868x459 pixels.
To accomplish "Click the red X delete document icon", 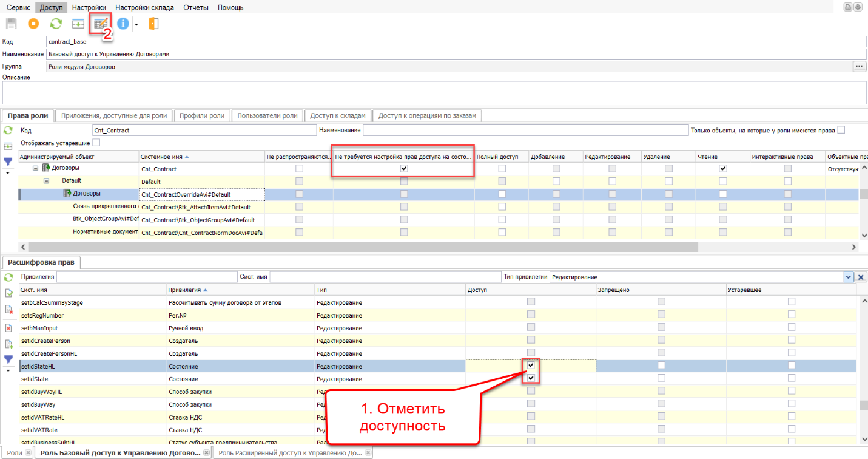I will [x=8, y=328].
